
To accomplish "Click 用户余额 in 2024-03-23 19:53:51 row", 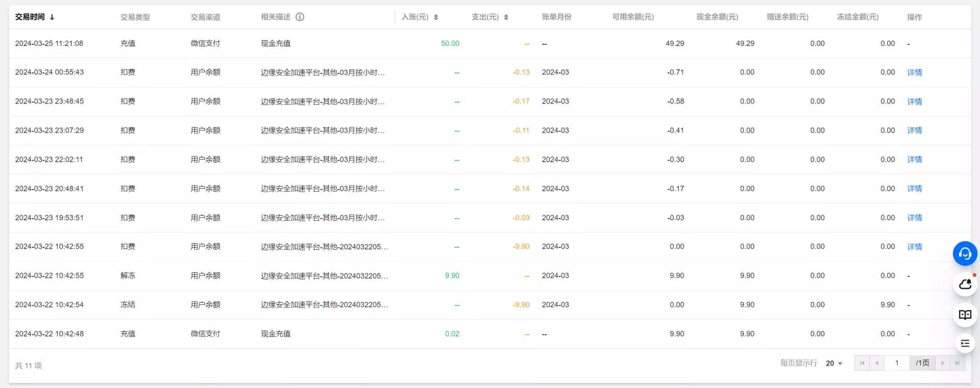I will (x=205, y=218).
